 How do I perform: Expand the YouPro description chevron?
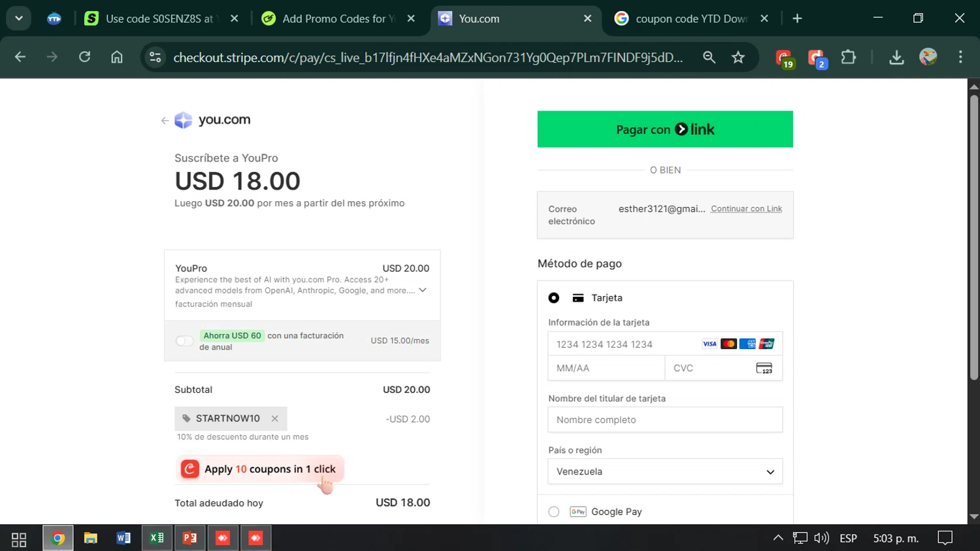[x=423, y=290]
